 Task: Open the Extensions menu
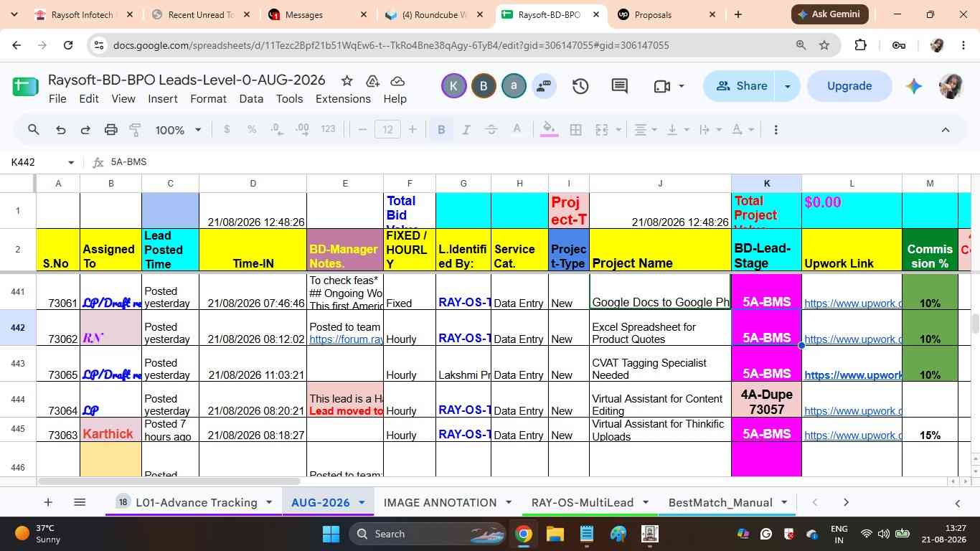[x=343, y=99]
